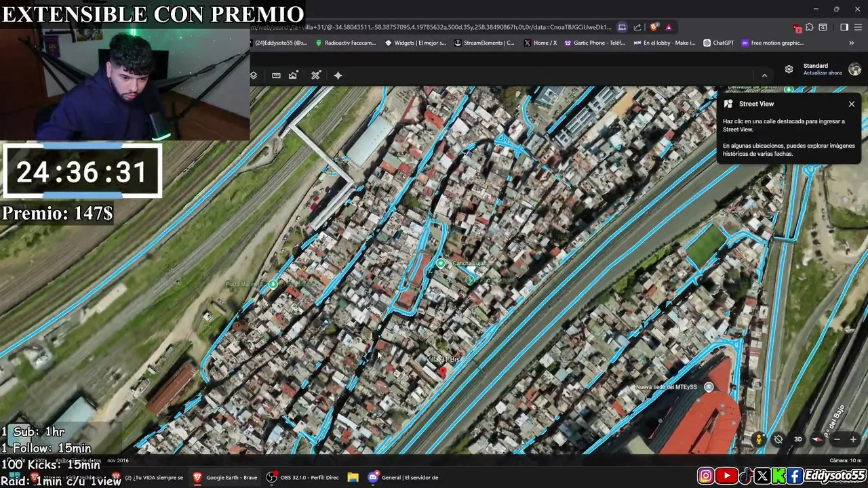
Task: Open the Free motion graphic bookmark
Action: coord(772,43)
